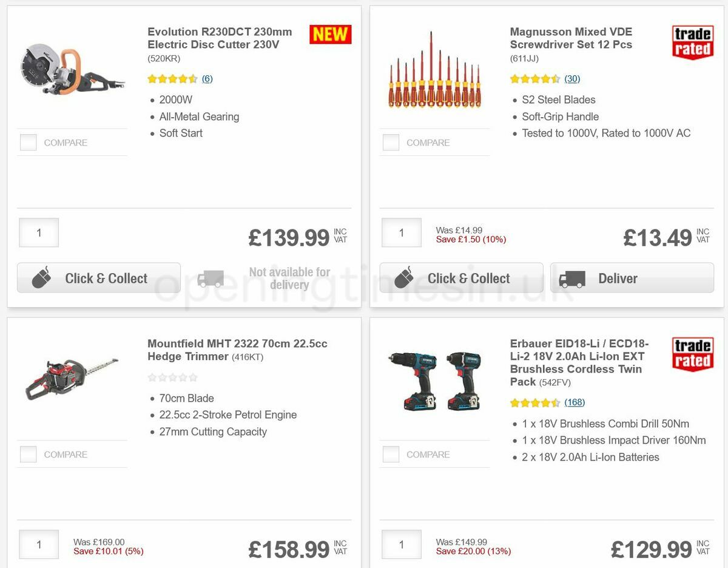Open the (30) reviews link for the Magnusson set

coord(571,78)
